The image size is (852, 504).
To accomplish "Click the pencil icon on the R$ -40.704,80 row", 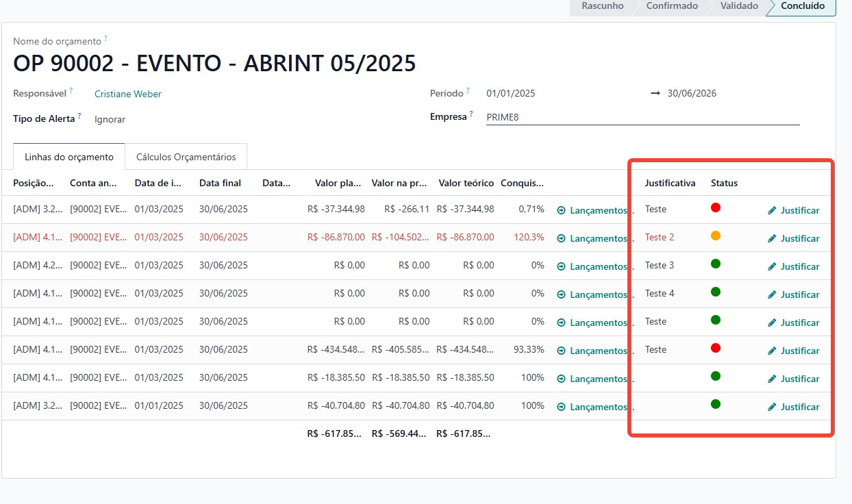I will click(772, 407).
